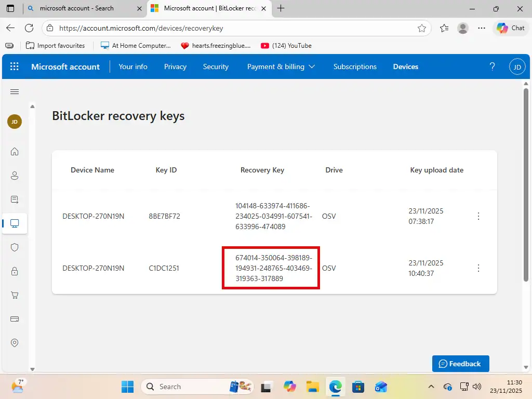Open the Devices monitor icon in sidebar
532x399 pixels.
15,223
